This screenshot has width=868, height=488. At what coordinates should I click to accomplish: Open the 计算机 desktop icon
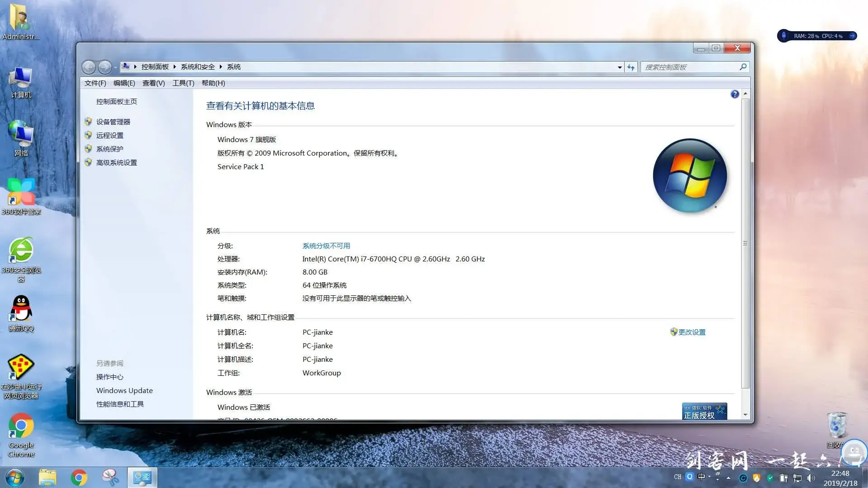point(21,82)
